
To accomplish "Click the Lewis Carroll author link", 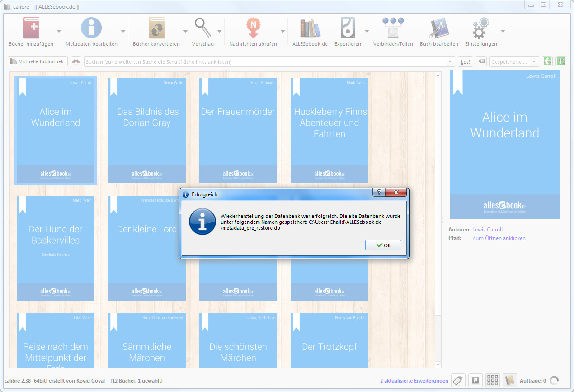I will (x=487, y=230).
